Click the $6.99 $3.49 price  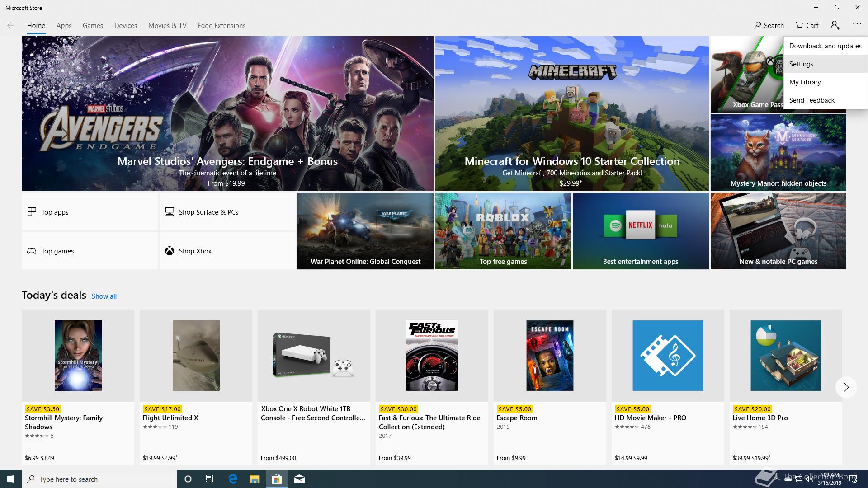point(39,458)
